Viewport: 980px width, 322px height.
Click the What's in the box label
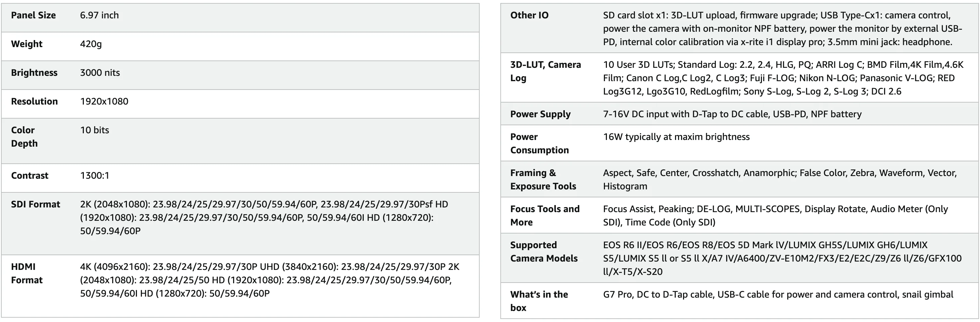pyautogui.click(x=539, y=301)
